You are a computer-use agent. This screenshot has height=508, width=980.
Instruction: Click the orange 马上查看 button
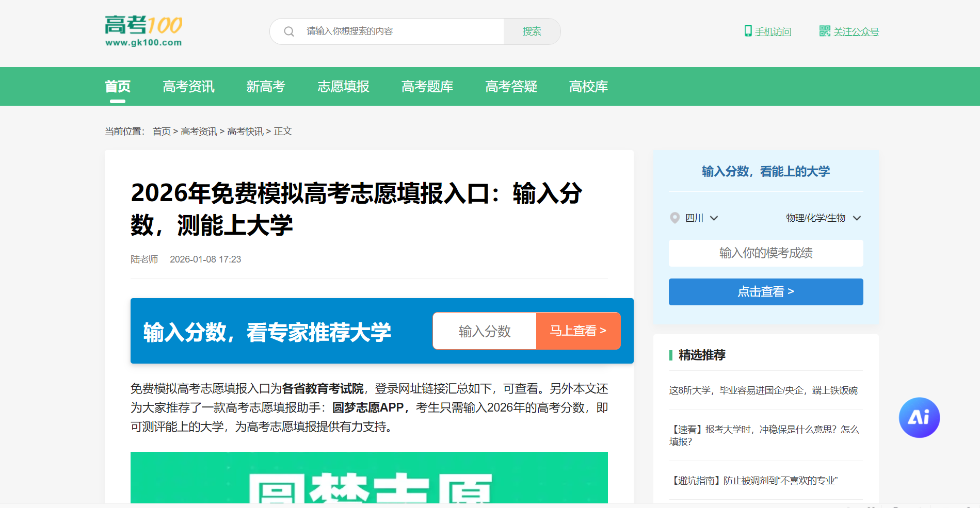(578, 331)
